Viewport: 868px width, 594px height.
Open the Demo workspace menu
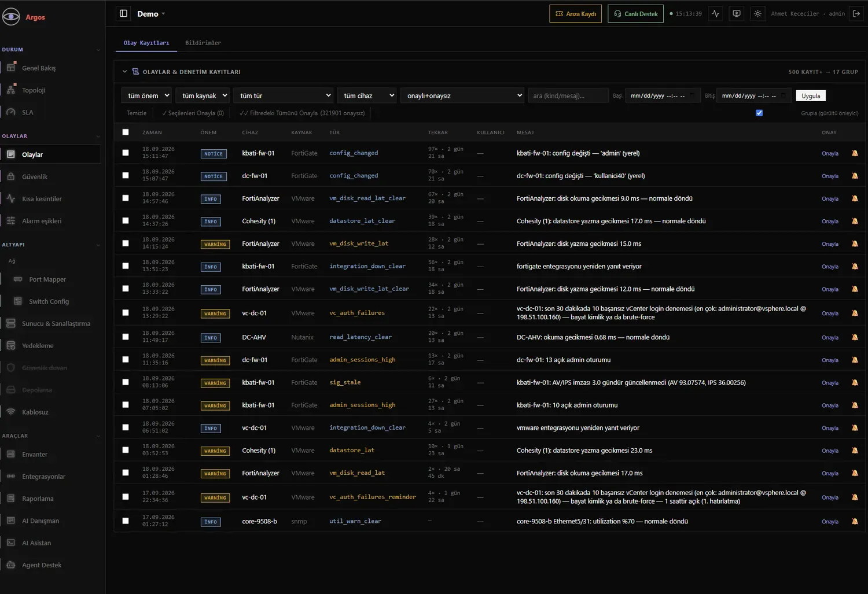click(151, 14)
